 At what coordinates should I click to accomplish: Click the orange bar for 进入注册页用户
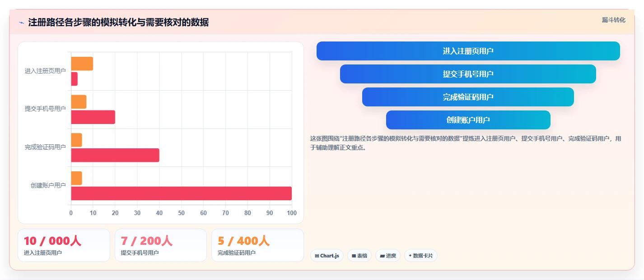click(x=82, y=64)
